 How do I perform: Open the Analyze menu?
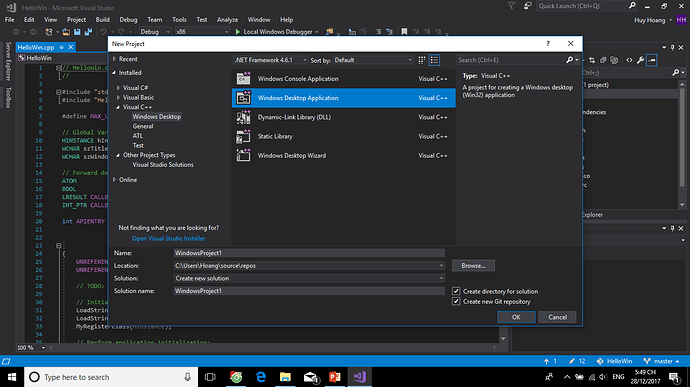227,20
